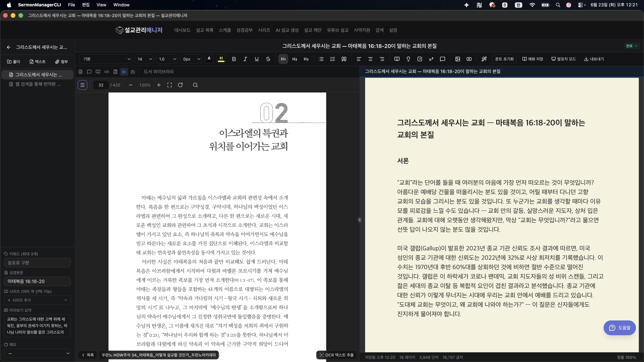Click the comment bubble icon in formatting toolbar
This screenshot has height=362, width=644.
(x=443, y=59)
